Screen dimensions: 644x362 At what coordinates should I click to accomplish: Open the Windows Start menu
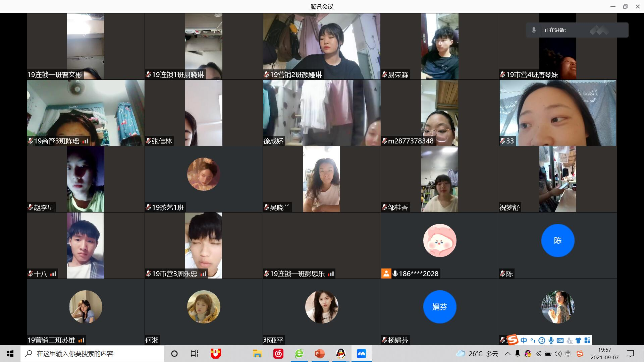coord(10,354)
